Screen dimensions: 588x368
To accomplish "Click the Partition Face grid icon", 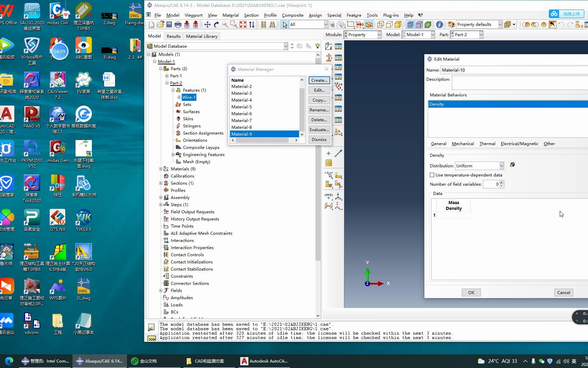I will (329, 163).
